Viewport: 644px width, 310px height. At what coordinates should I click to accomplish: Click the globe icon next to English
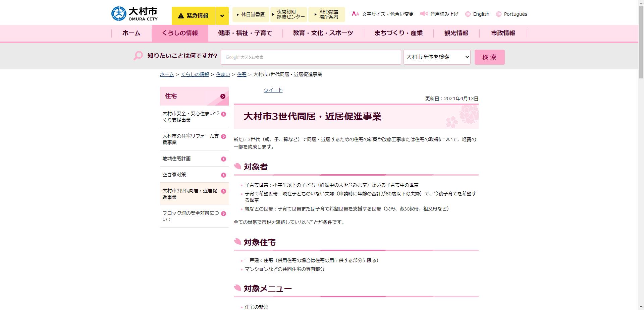467,14
